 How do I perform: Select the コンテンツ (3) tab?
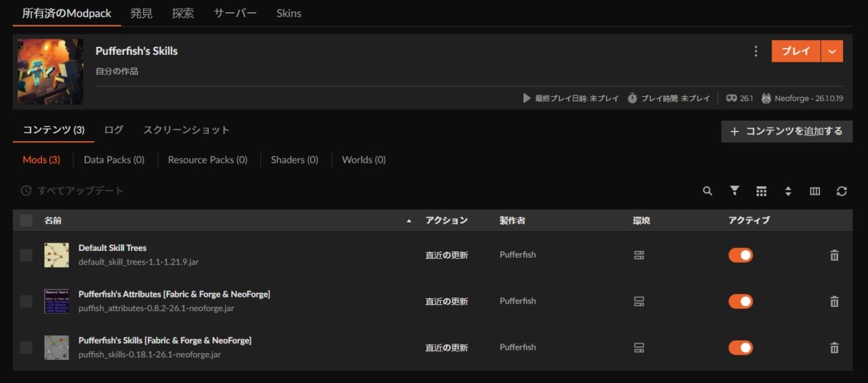point(54,130)
